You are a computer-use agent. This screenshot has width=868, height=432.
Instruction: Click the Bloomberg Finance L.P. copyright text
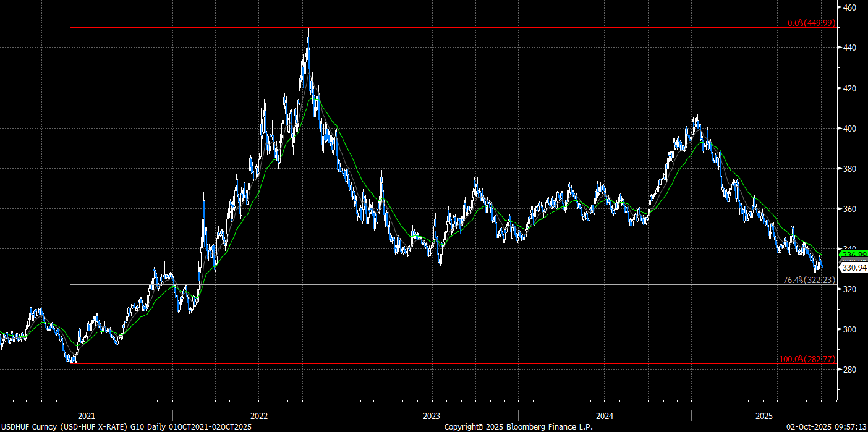pyautogui.click(x=518, y=427)
